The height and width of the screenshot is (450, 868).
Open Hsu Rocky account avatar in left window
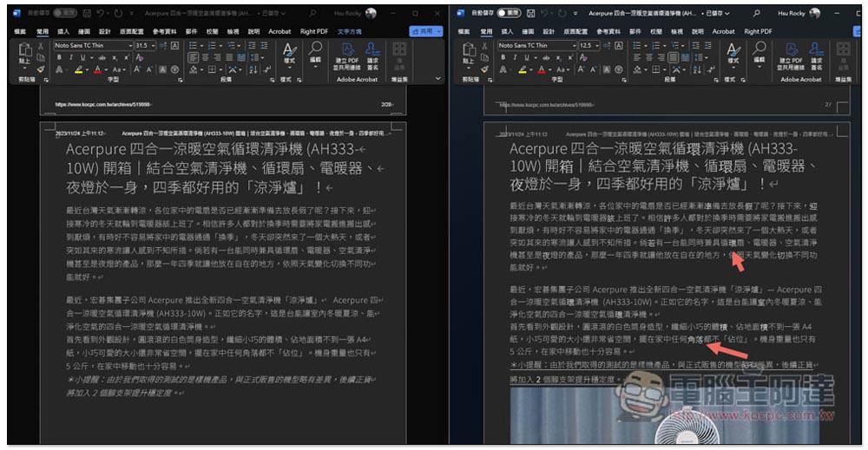[371, 13]
